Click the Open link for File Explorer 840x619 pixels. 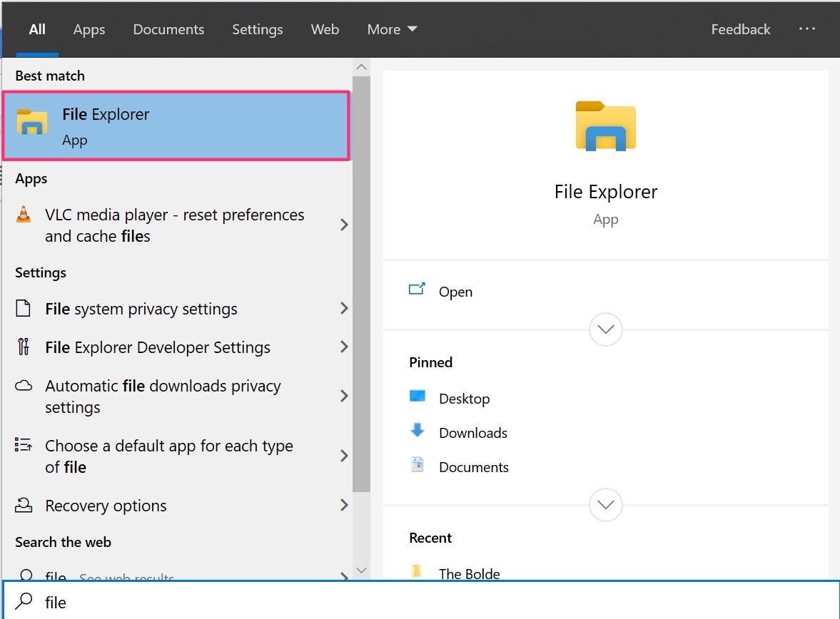pos(455,292)
